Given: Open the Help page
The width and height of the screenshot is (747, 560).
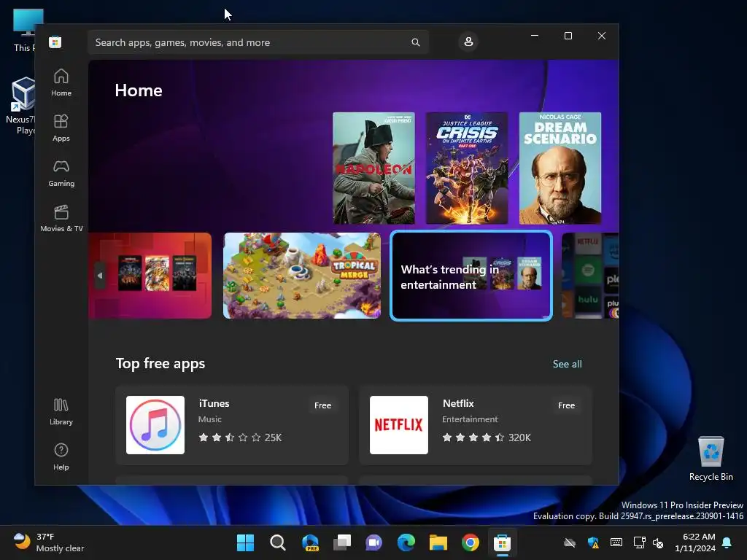Looking at the screenshot, I should (61, 457).
